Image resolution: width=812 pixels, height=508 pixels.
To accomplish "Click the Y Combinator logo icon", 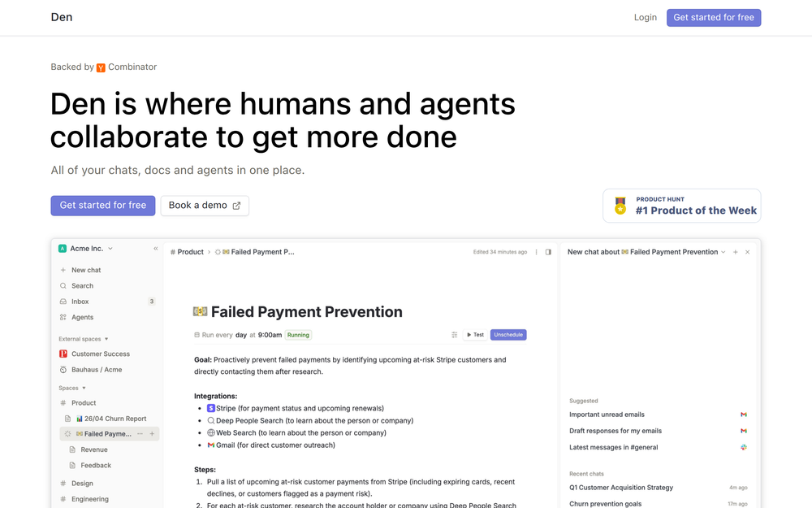I will pyautogui.click(x=101, y=67).
